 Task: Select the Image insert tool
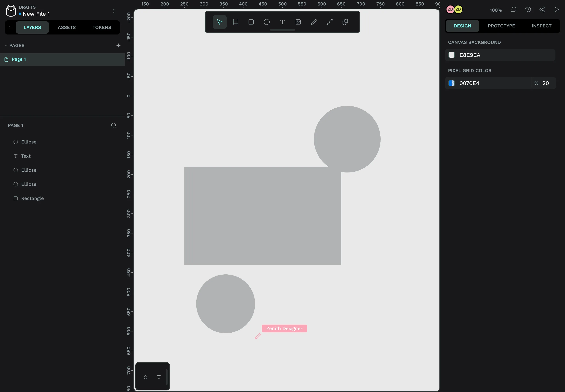pos(298,22)
